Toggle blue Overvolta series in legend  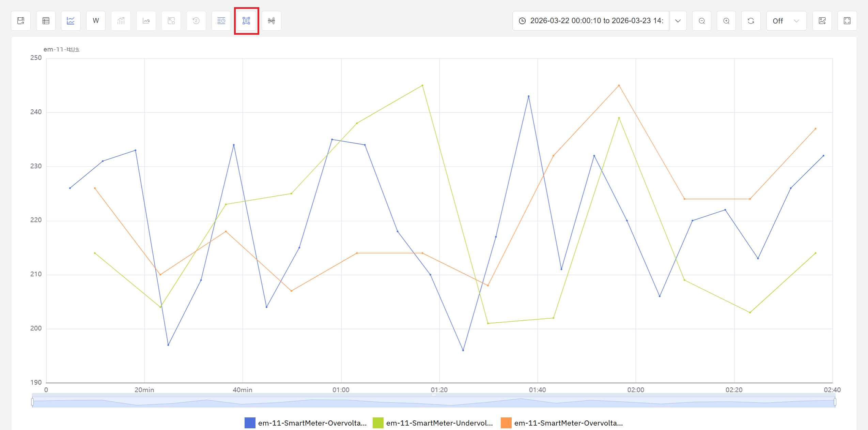(306, 423)
